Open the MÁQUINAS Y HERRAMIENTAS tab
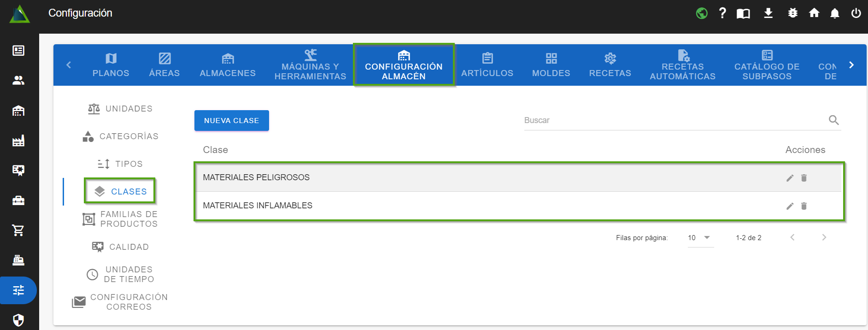Viewport: 868px width, 330px height. (x=310, y=65)
